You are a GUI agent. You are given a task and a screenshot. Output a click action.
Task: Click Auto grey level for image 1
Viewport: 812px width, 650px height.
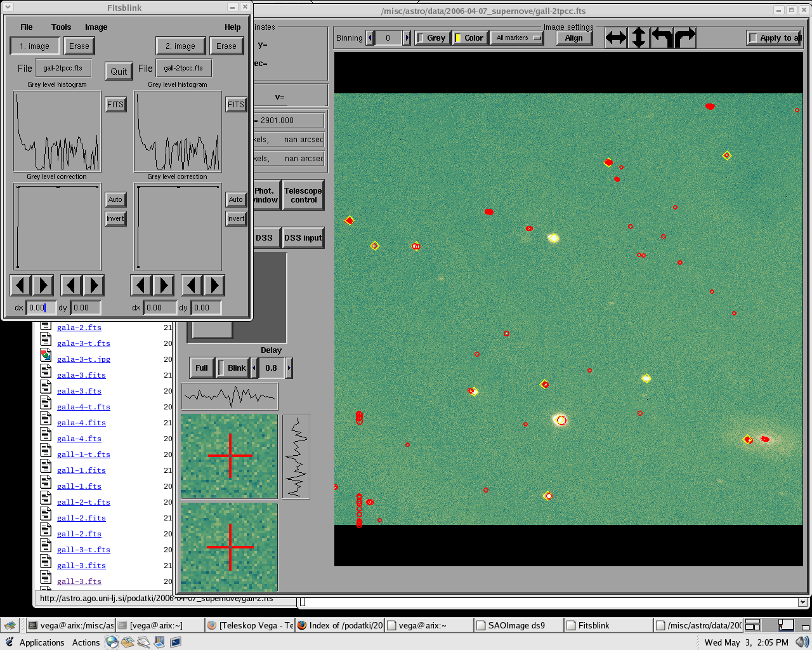tap(115, 199)
